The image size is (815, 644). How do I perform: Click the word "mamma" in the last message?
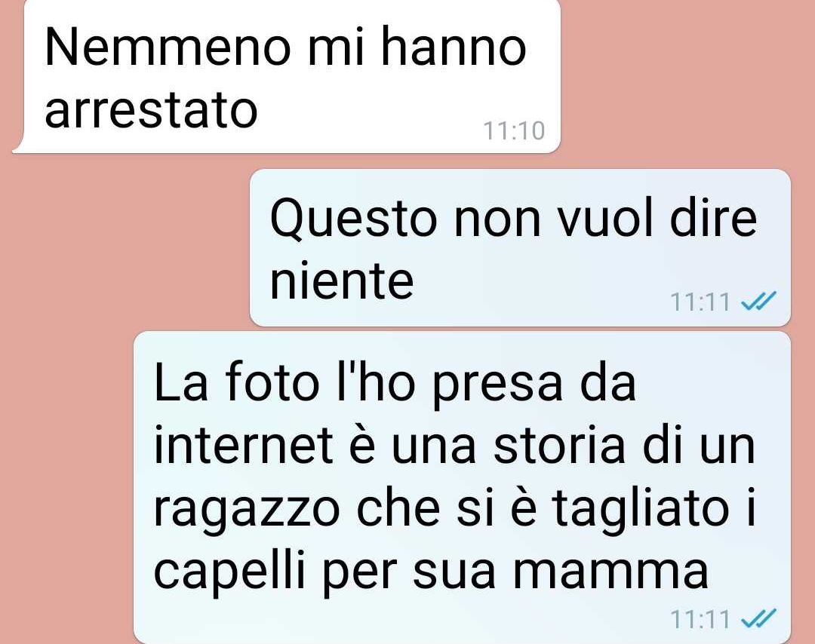coord(610,573)
